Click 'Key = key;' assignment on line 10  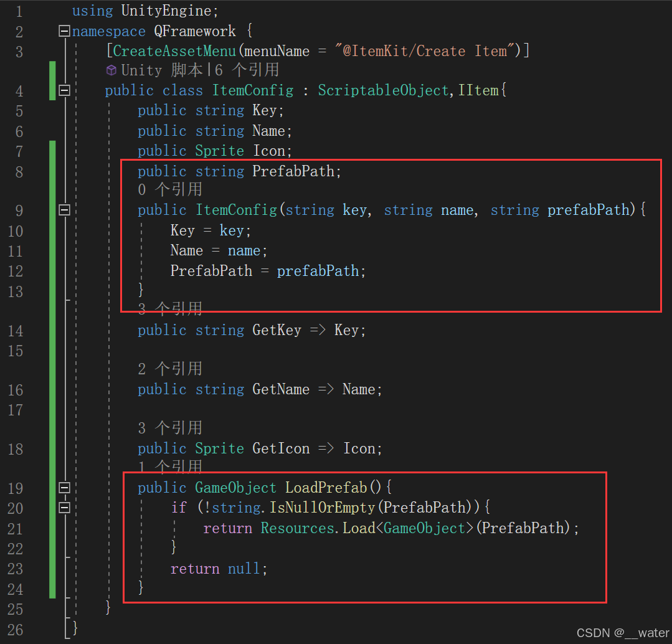(x=211, y=230)
